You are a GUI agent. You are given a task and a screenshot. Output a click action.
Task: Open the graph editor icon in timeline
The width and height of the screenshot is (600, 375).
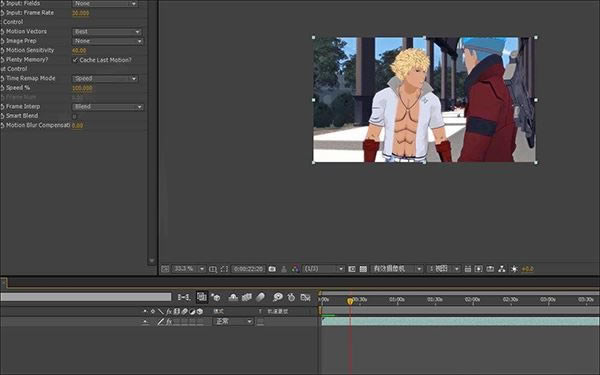[x=305, y=297]
